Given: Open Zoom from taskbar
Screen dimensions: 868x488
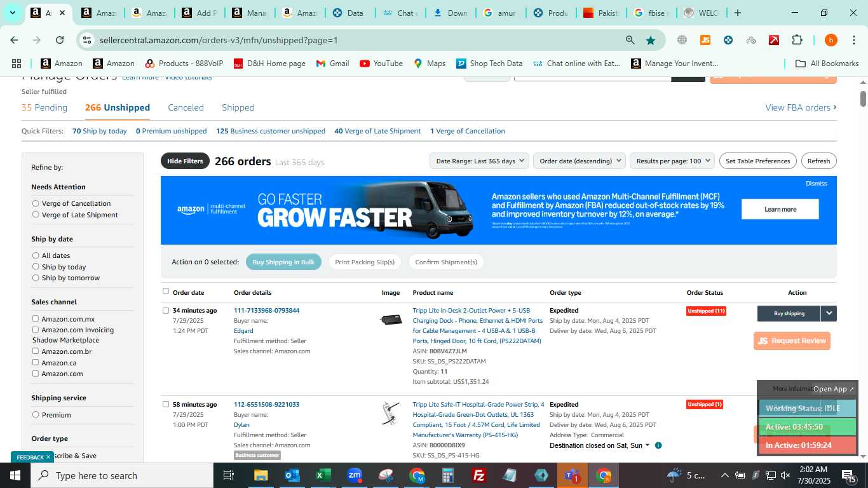Looking at the screenshot, I should click(355, 475).
